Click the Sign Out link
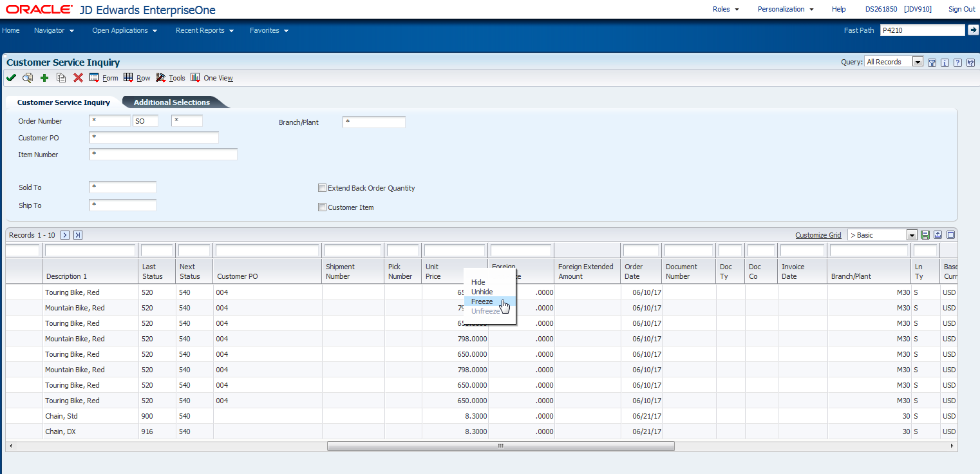980x474 pixels. click(962, 9)
